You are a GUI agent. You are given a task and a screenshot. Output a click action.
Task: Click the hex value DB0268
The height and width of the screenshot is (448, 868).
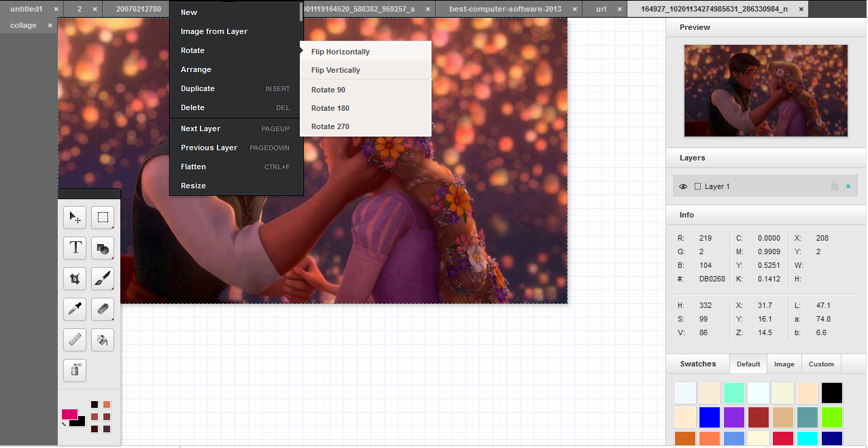(712, 279)
